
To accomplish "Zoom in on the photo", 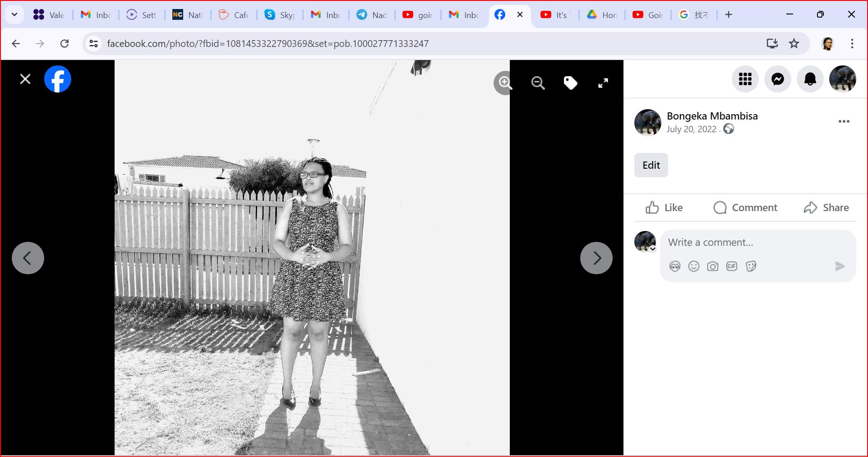I will click(505, 83).
